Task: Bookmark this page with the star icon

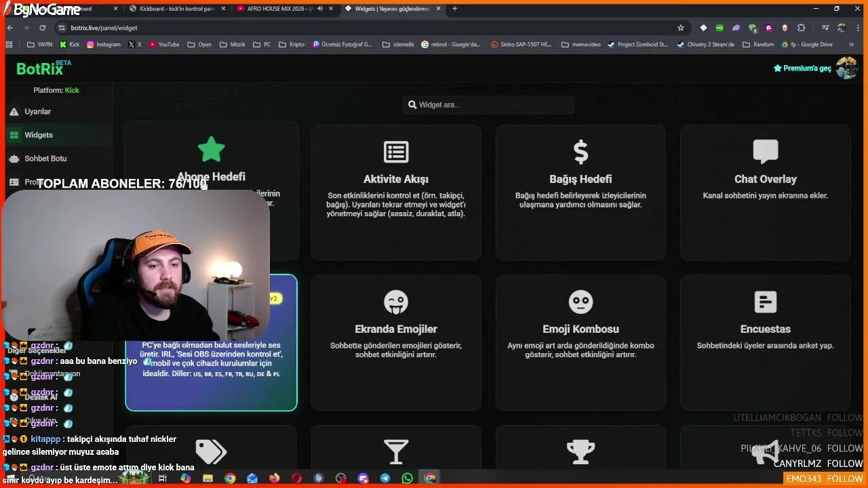Action: click(681, 28)
